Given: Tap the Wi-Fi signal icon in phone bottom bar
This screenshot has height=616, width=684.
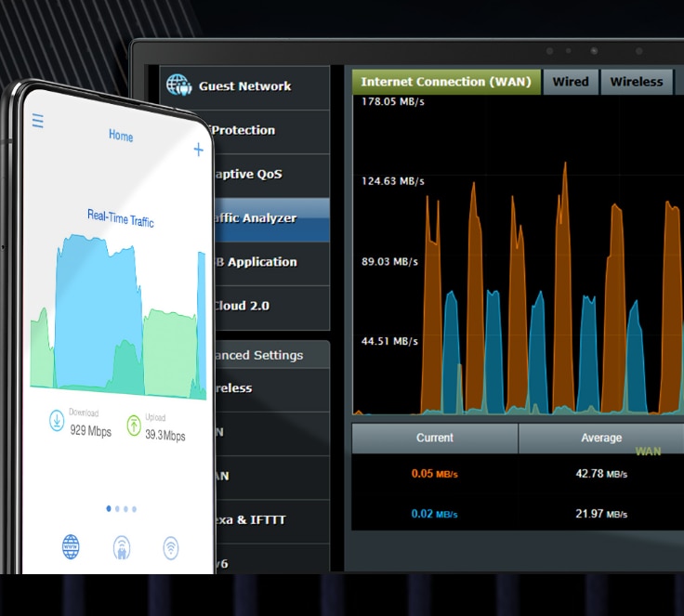Looking at the screenshot, I should [171, 548].
